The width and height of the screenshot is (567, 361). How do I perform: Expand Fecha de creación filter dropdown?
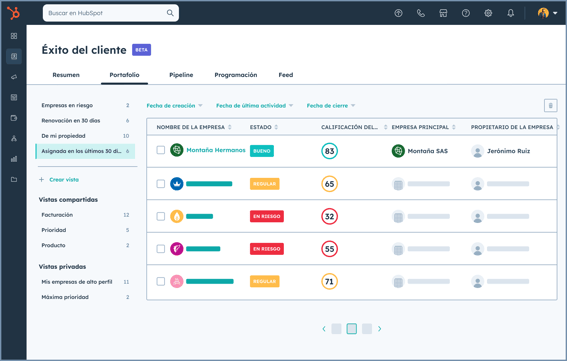[174, 106]
